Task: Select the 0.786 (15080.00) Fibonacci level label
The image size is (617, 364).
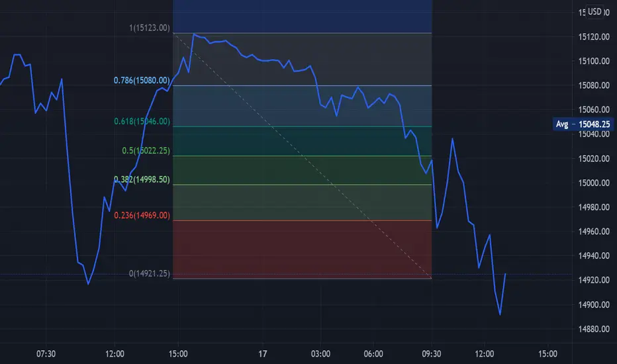Action: (x=142, y=80)
